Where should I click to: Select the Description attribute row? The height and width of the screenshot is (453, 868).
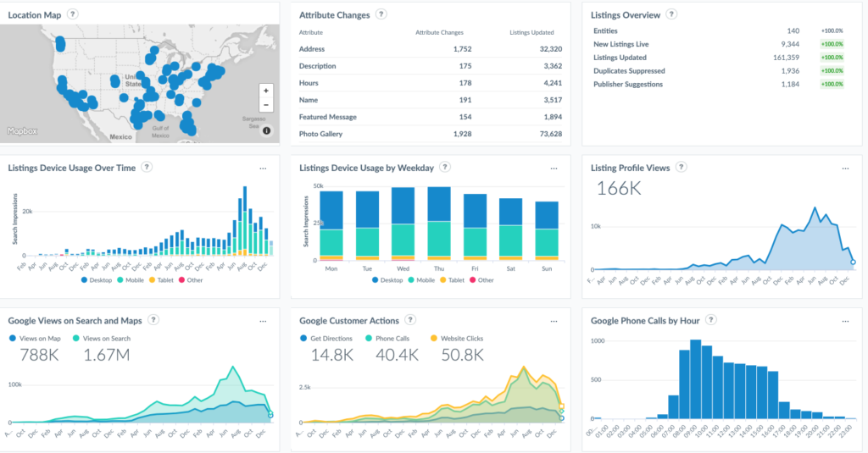pyautogui.click(x=430, y=66)
